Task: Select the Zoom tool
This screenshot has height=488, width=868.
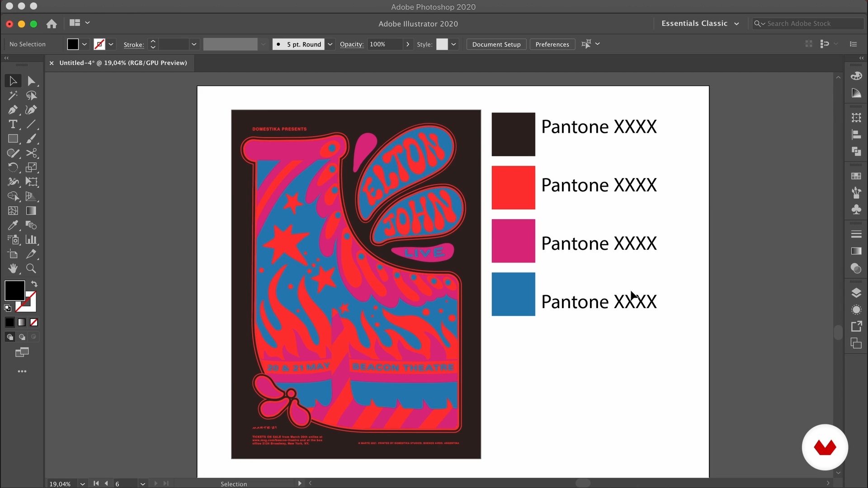Action: (31, 268)
